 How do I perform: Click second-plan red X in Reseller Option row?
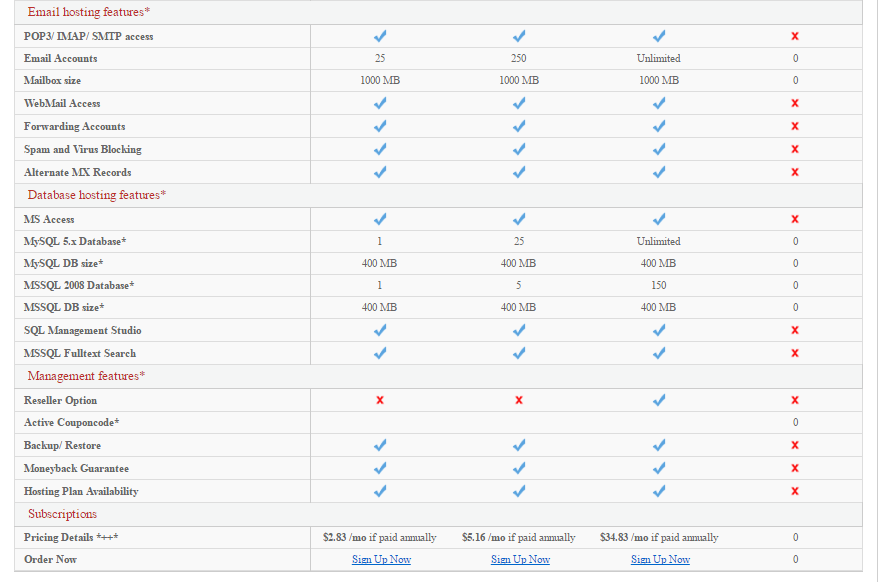[519, 400]
